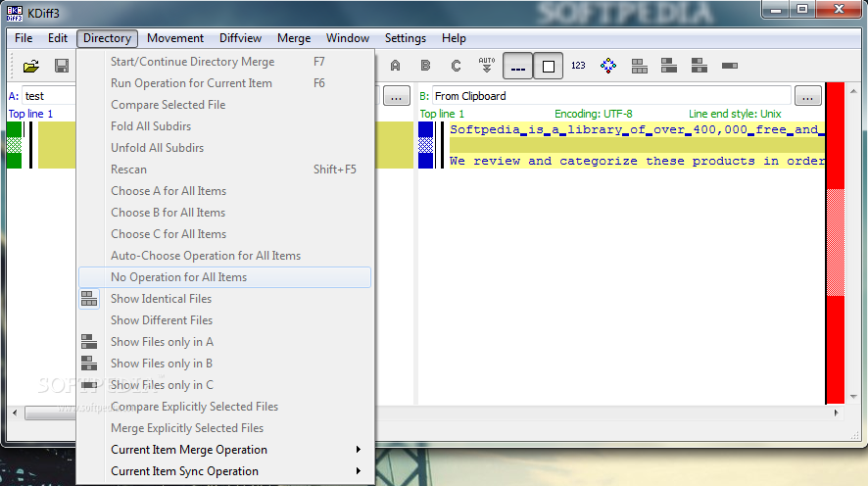This screenshot has height=486, width=868.
Task: Open the Movement menu
Action: coord(175,38)
